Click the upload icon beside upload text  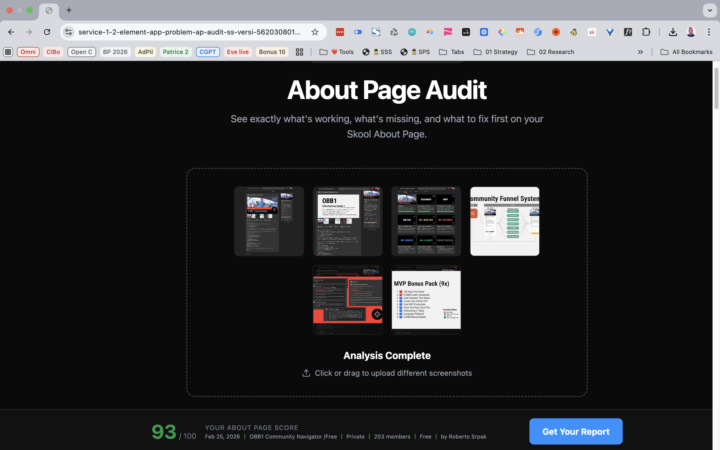pos(306,373)
